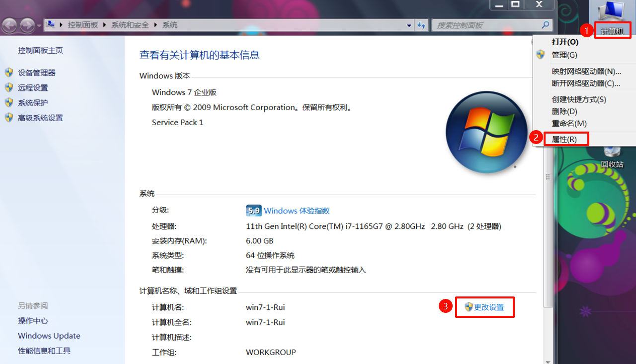Click the magnifier icon in search box
Viewport: 636px width, 364px height.
(545, 25)
